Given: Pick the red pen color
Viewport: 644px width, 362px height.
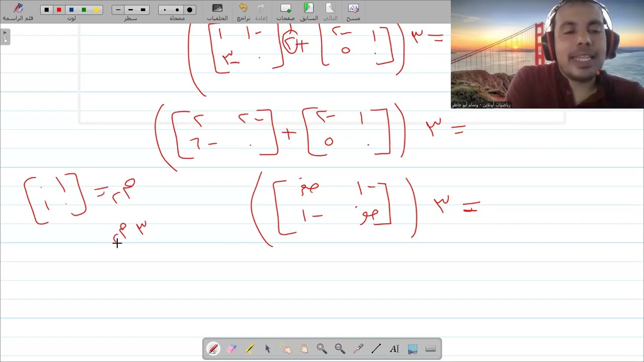Looking at the screenshot, I should click(x=59, y=10).
